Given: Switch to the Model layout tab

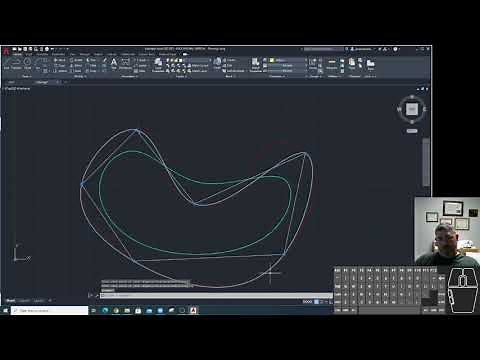Looking at the screenshot, I should coord(11,301).
